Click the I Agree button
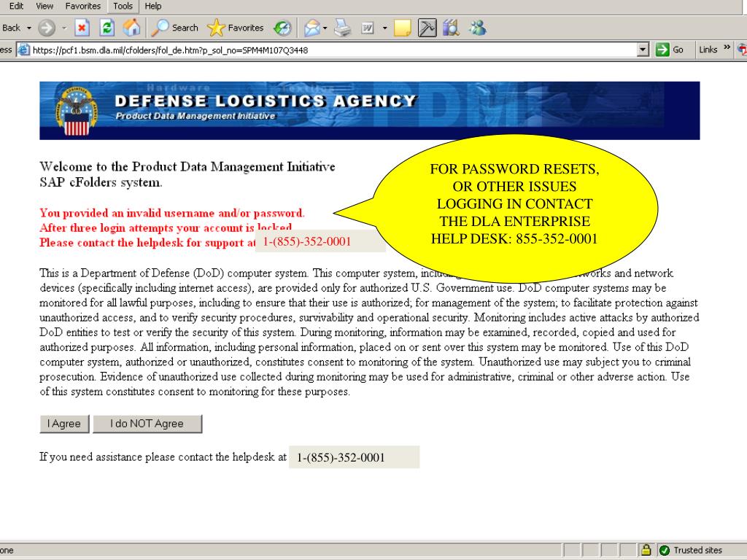Image resolution: width=747 pixels, height=560 pixels. 64,424
